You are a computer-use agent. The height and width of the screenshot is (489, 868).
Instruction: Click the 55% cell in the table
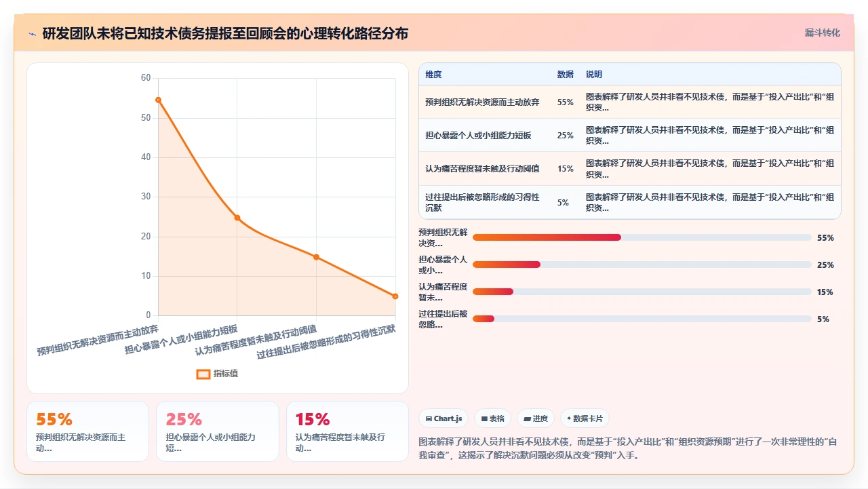click(566, 102)
